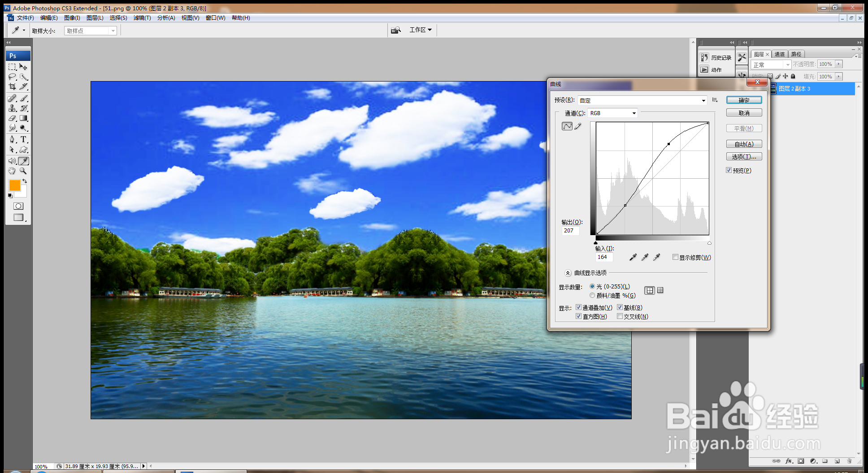Image resolution: width=868 pixels, height=473 pixels.
Task: Choose the black point eyedropper in Curves
Action: pyautogui.click(x=633, y=257)
